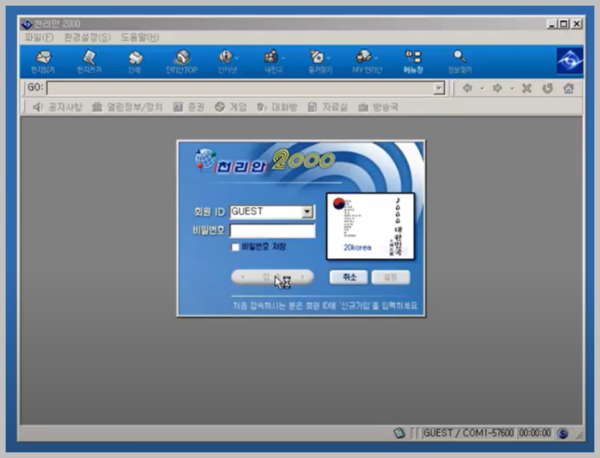
Task: Expand the 회원 ID GUEST dropdown
Action: coord(307,212)
